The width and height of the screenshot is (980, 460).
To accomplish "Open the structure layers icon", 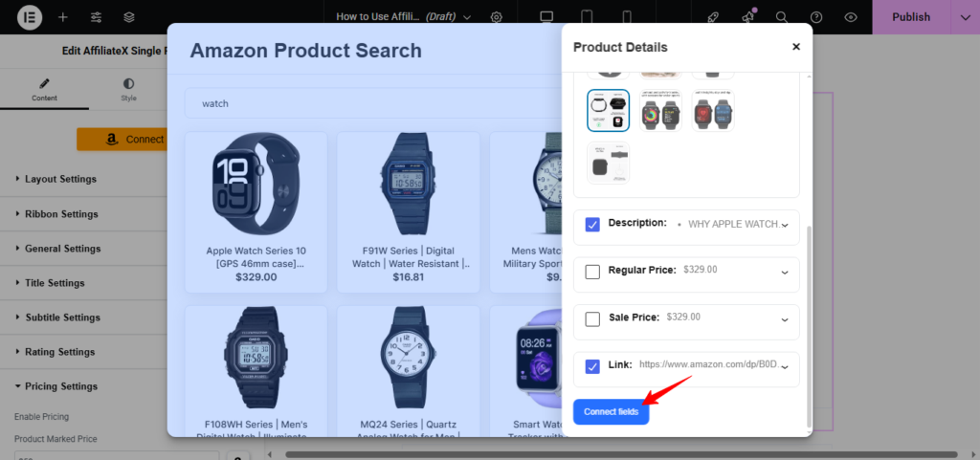I will pos(129,17).
